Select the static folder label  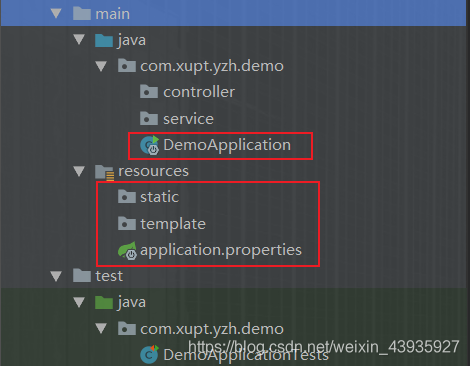point(159,197)
